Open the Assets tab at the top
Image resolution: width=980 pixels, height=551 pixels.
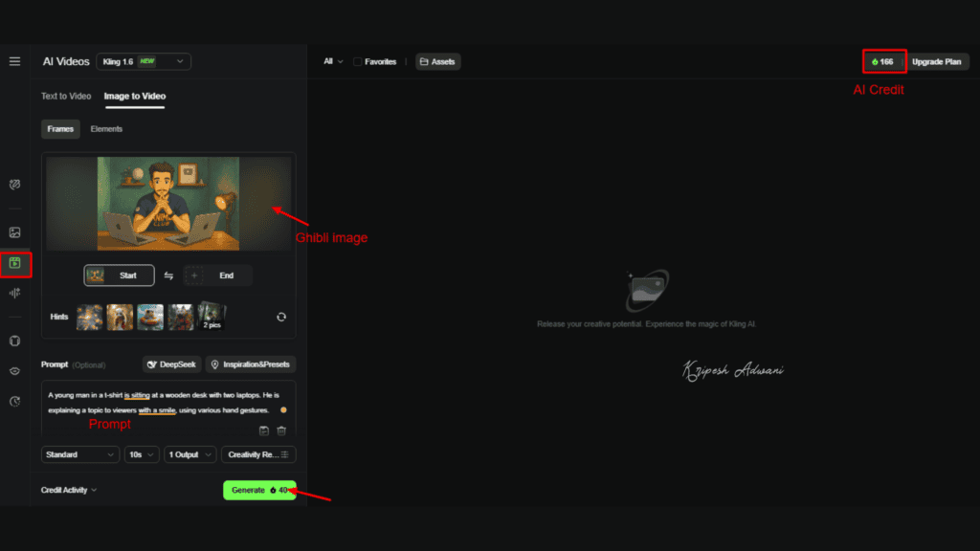pyautogui.click(x=437, y=61)
